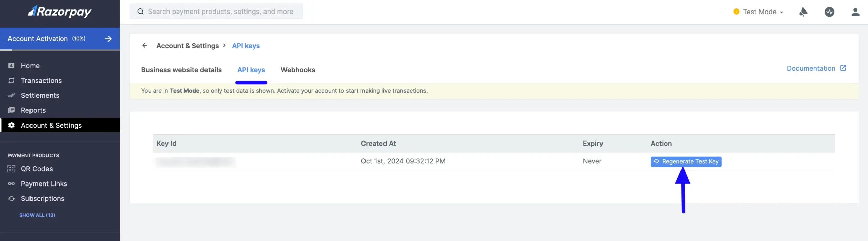The image size is (868, 241).
Task: Switch to the Webhooks tab
Action: click(x=298, y=70)
